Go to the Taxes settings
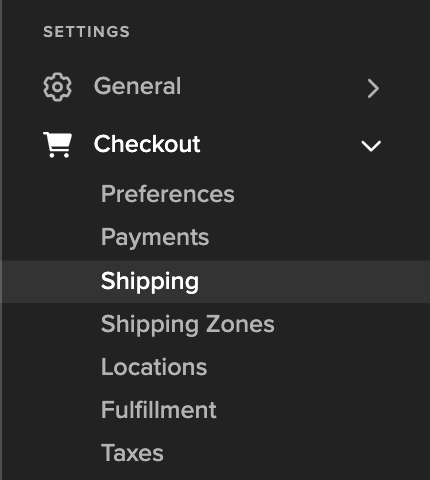The image size is (430, 480). (132, 453)
